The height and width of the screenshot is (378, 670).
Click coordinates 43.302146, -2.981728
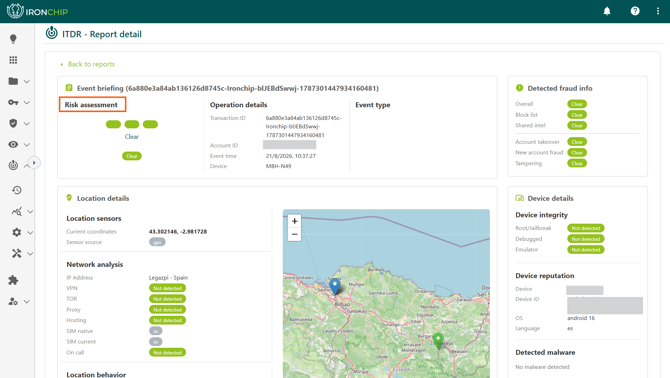point(178,231)
